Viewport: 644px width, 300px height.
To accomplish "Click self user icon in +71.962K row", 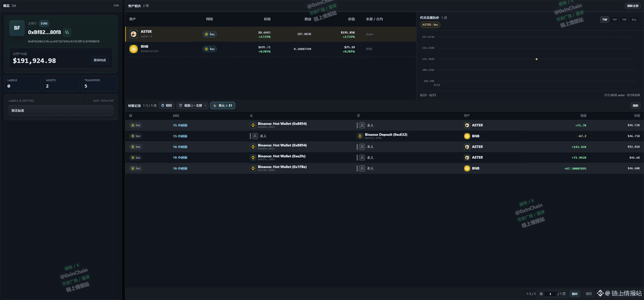I will 362,158.
